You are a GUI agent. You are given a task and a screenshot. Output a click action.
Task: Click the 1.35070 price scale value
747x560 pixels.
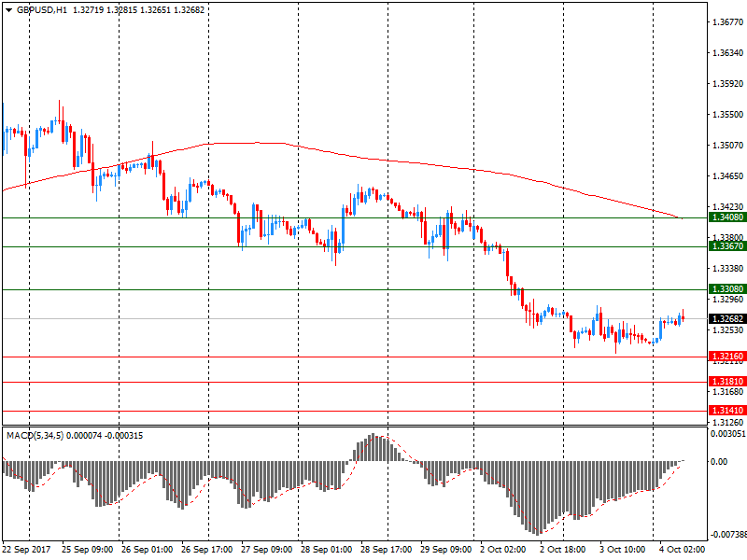click(x=727, y=146)
